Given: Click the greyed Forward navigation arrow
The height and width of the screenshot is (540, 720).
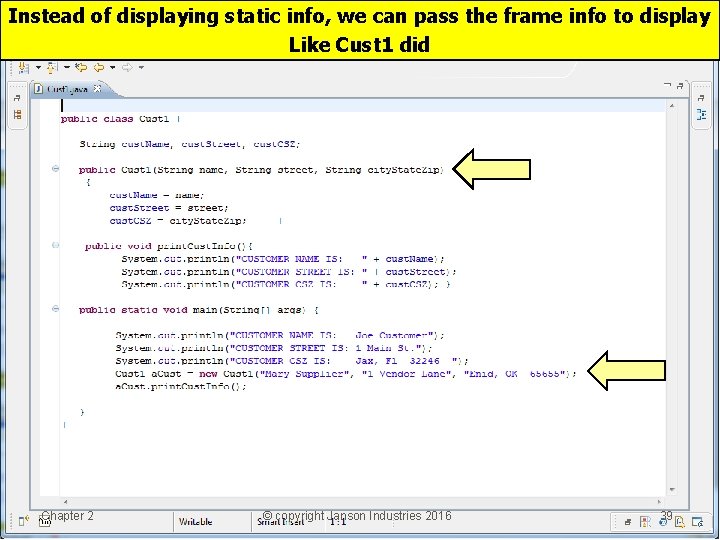Looking at the screenshot, I should click(x=127, y=68).
